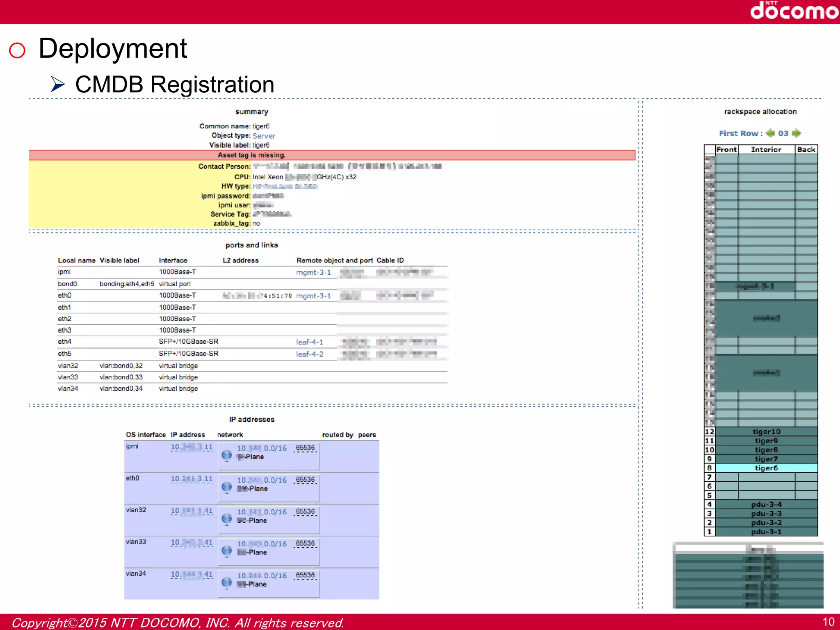
Task: Open the blurred HW type link
Action: point(285,186)
